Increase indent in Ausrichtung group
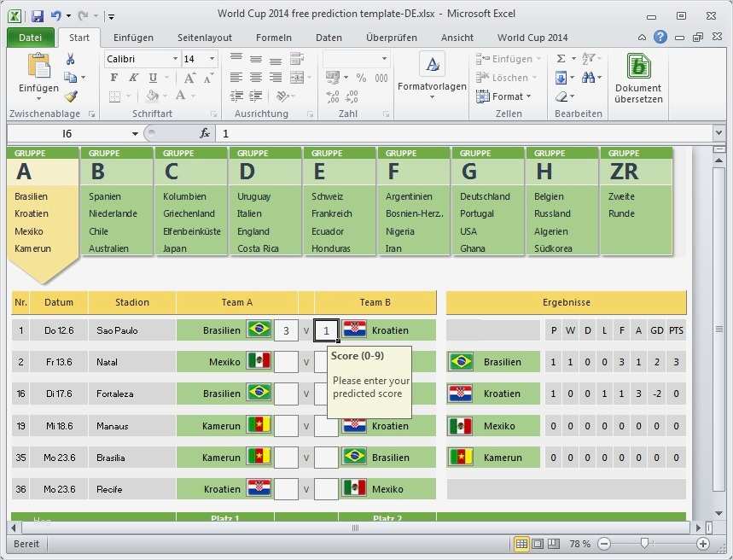 (x=256, y=96)
